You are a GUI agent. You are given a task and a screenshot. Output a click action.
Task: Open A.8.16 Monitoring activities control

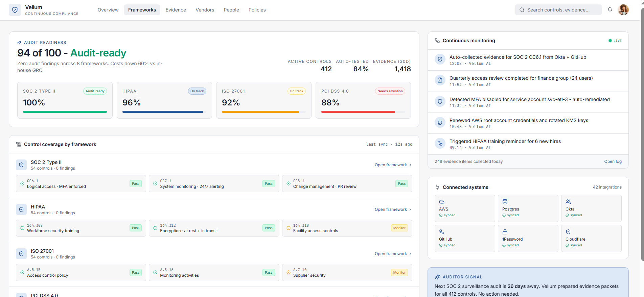(214, 273)
